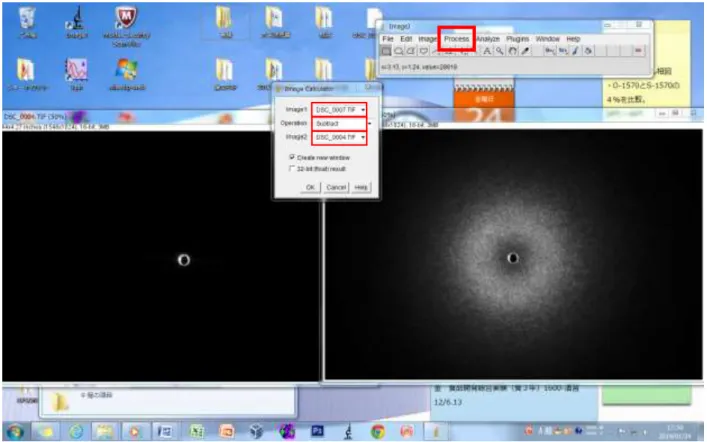Open the Igor graph desktop shortcut
This screenshot has height=442, width=707.
click(76, 74)
